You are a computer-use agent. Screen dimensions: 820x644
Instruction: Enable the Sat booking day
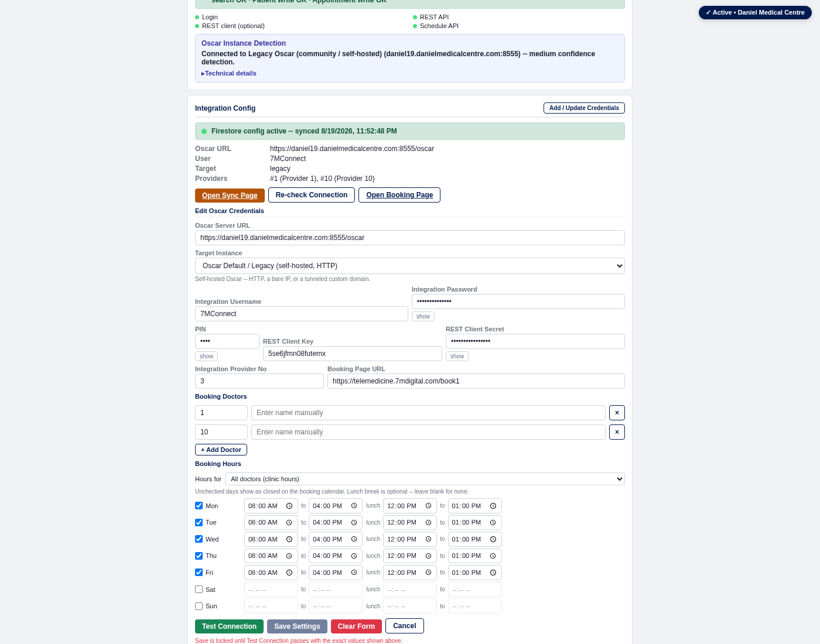coord(199,590)
